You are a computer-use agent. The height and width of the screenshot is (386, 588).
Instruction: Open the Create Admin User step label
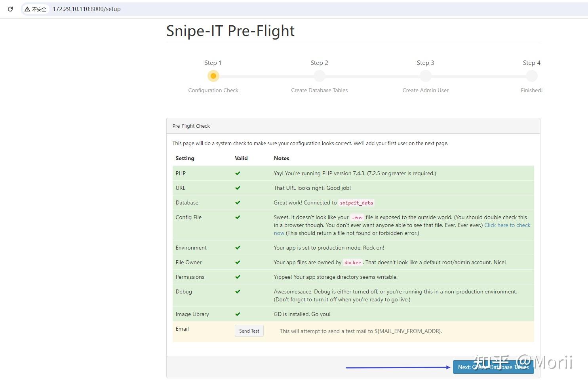[x=425, y=90]
